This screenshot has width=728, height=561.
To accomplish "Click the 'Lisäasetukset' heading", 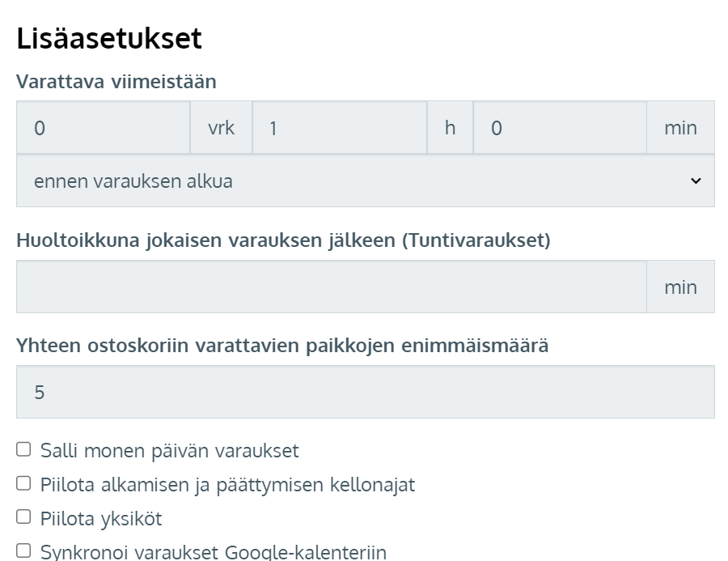I will [x=109, y=38].
